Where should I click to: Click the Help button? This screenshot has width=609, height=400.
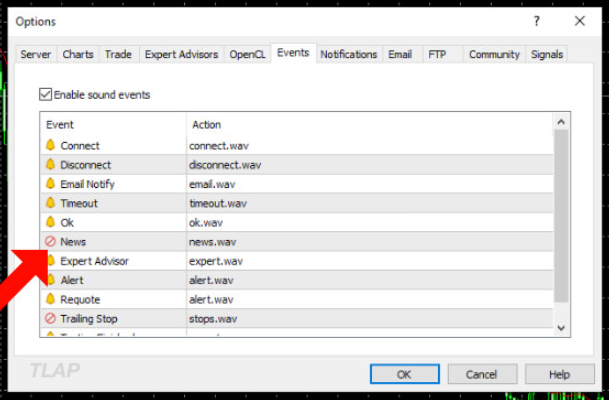[x=560, y=374]
